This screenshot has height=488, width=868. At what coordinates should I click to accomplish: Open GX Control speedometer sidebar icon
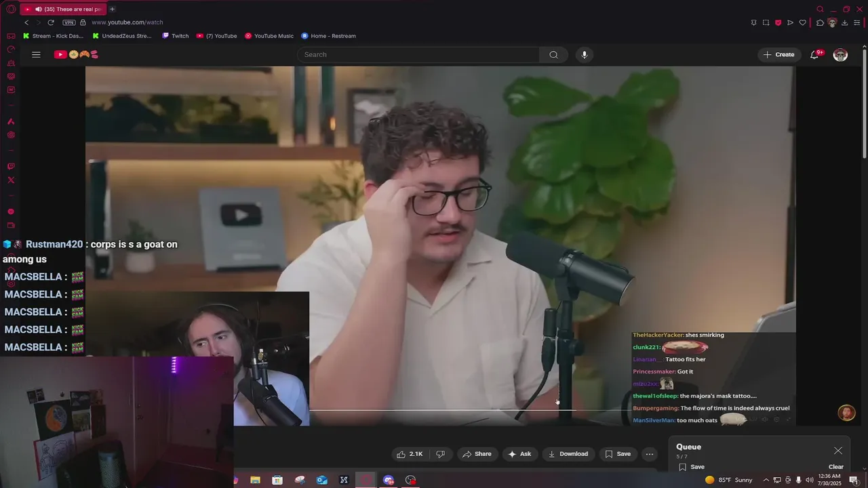(10, 49)
